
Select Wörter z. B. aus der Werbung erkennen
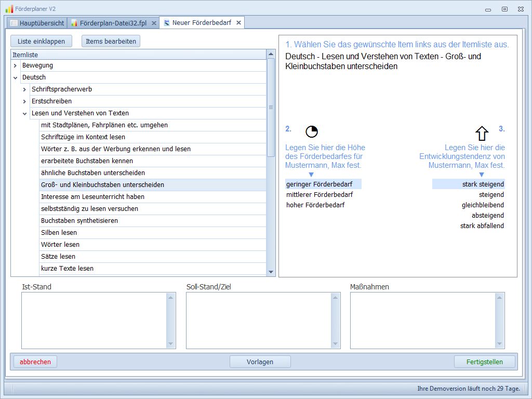[x=153, y=149]
